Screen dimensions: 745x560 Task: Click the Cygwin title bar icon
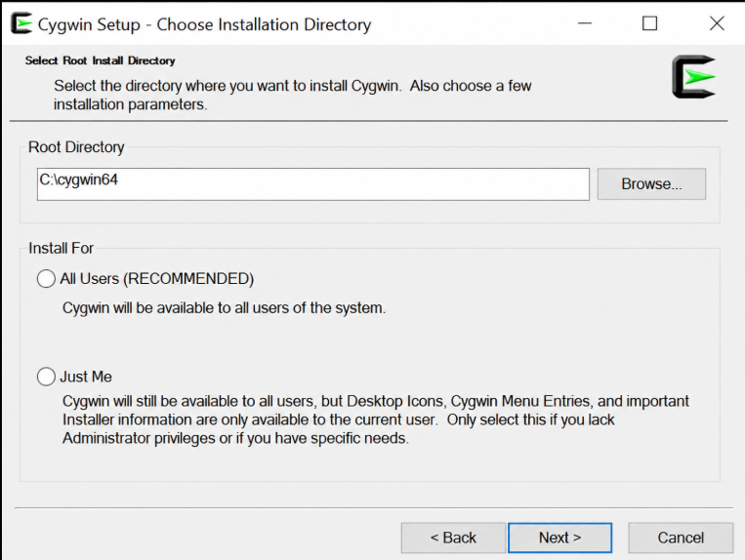[x=21, y=23]
